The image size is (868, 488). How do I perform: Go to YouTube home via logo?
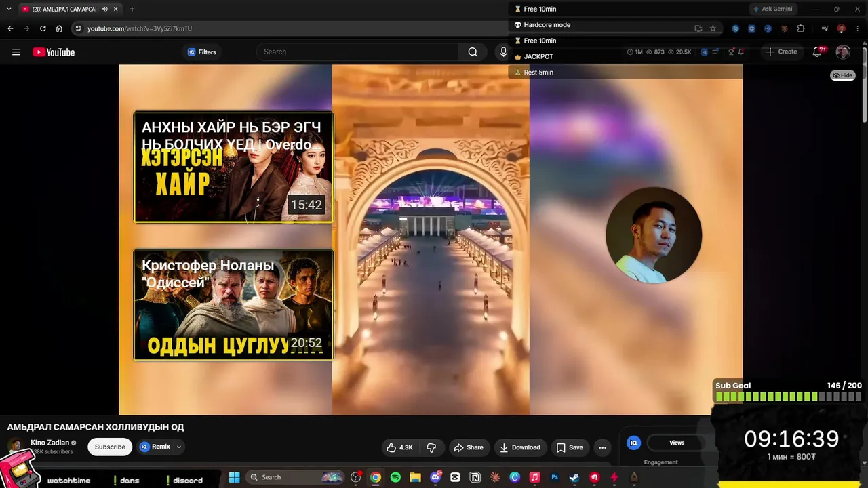click(54, 52)
